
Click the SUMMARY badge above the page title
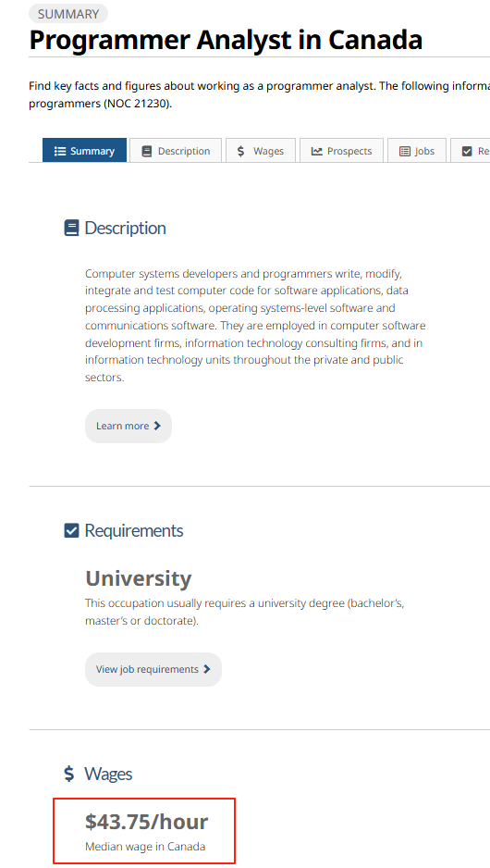click(68, 14)
